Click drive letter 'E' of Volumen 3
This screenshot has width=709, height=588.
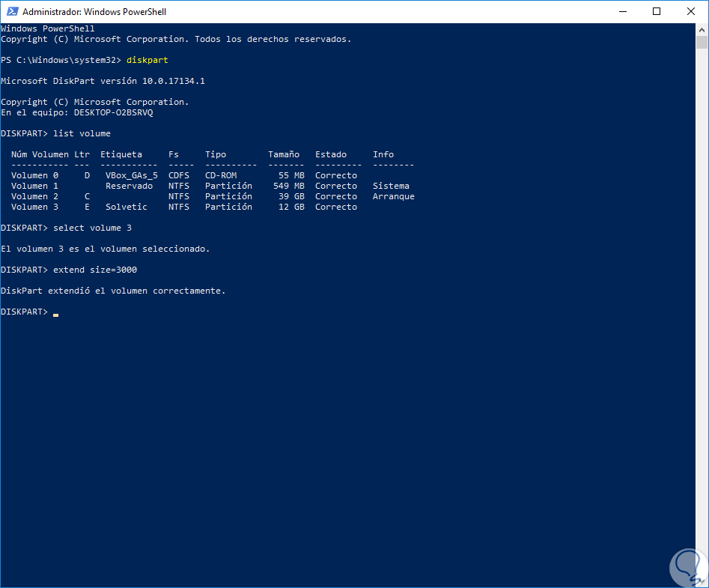tap(88, 207)
